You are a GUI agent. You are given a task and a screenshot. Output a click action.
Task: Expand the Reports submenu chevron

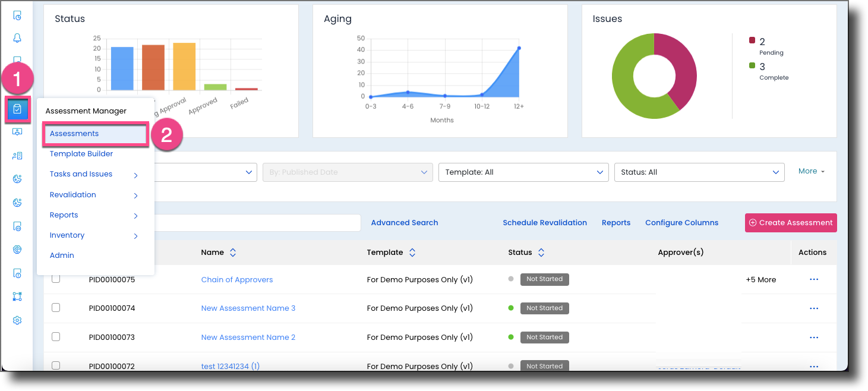pyautogui.click(x=135, y=215)
